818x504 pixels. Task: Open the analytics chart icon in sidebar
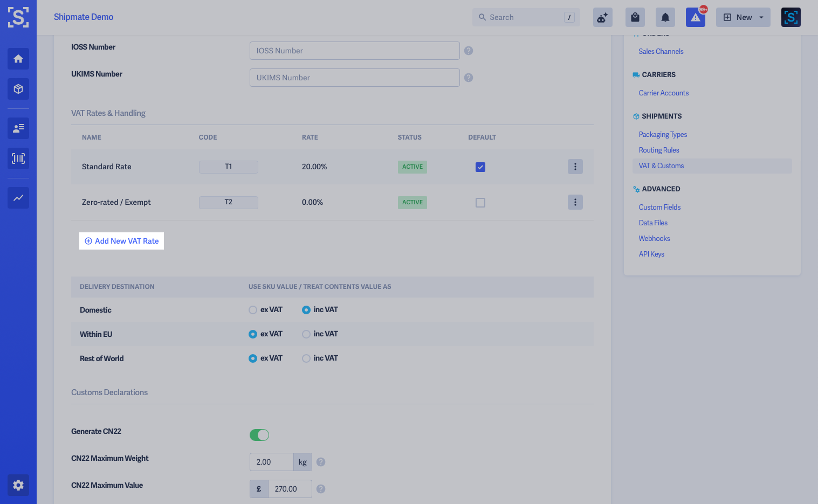tap(18, 198)
